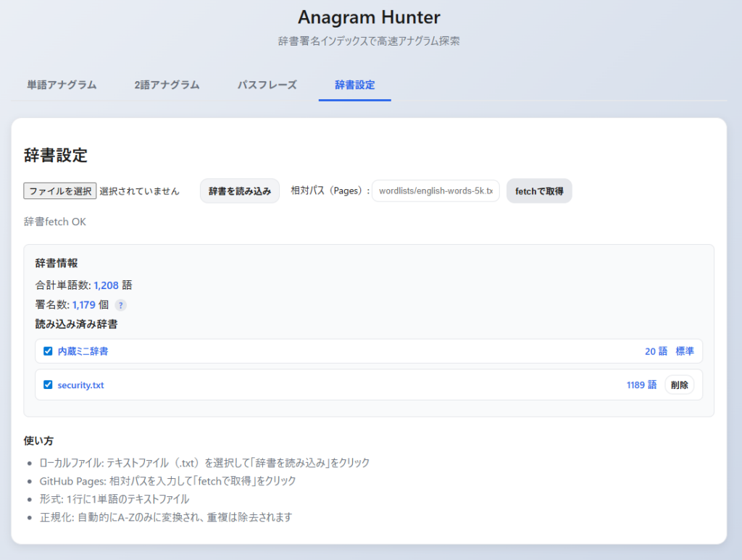Click the Anagram Hunter page title
Screen dimensions: 742x560
coord(369,17)
